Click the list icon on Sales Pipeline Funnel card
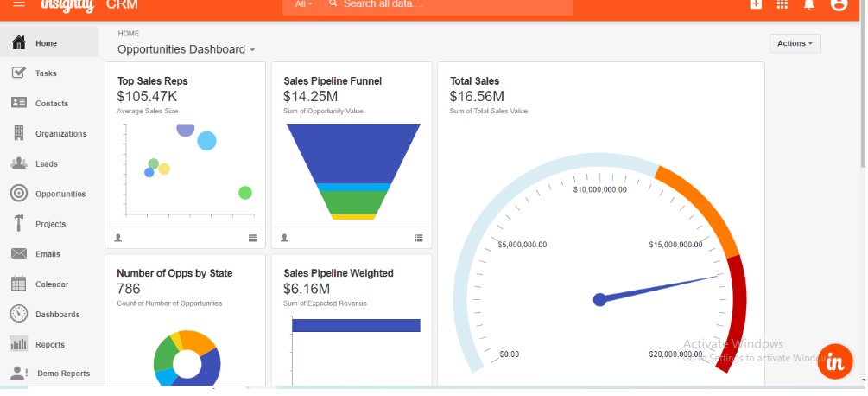 pos(419,238)
